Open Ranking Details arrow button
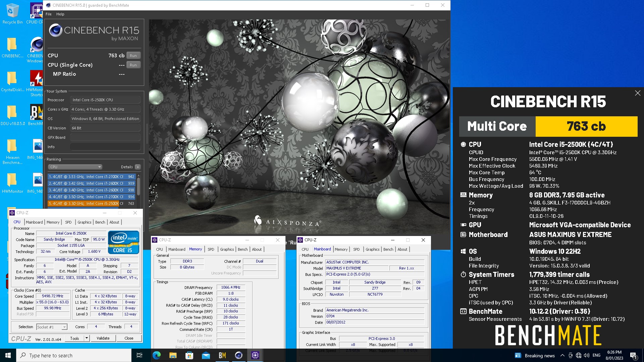The image size is (644, 362). point(138,167)
